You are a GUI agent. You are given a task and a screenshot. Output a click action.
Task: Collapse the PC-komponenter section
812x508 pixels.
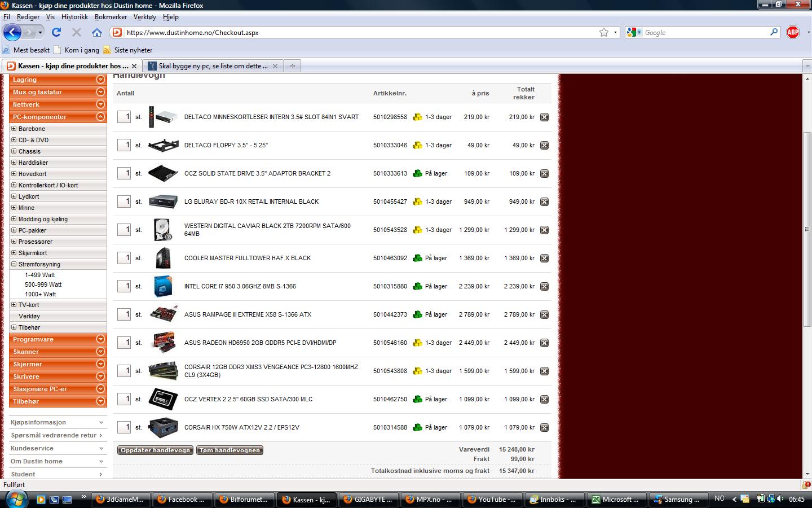point(100,117)
